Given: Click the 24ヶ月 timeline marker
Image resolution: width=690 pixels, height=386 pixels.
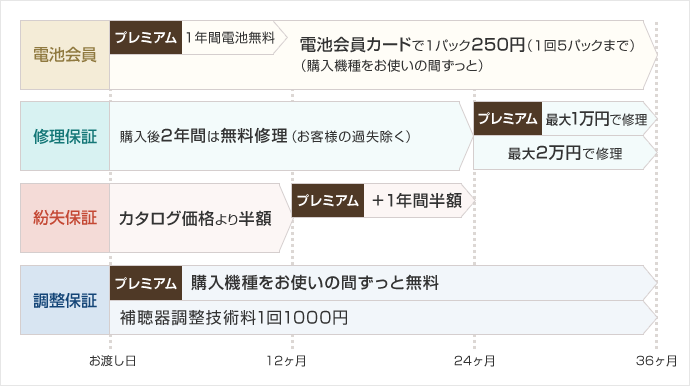Looking at the screenshot, I should (x=474, y=361).
